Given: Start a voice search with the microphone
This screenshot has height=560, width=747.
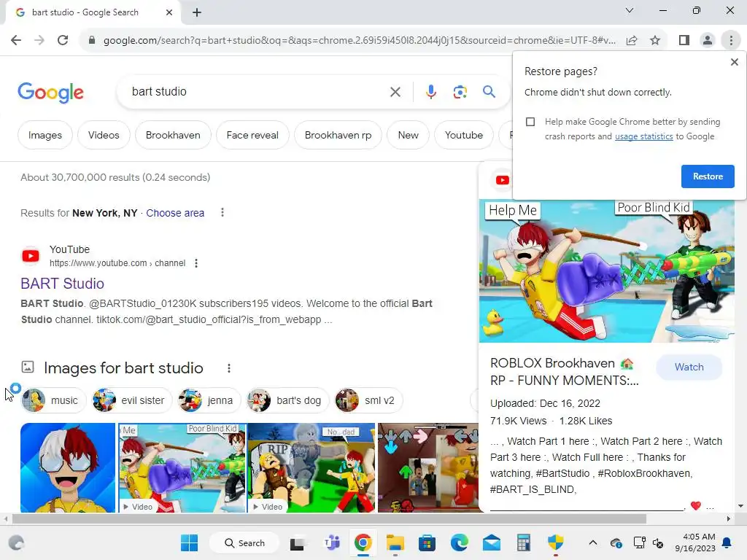Looking at the screenshot, I should (x=430, y=92).
